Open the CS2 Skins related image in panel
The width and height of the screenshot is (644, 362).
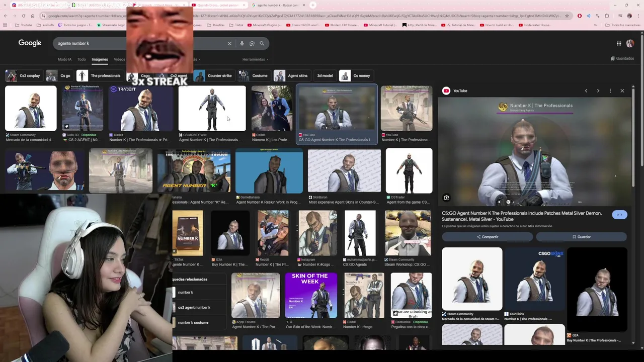point(534,279)
